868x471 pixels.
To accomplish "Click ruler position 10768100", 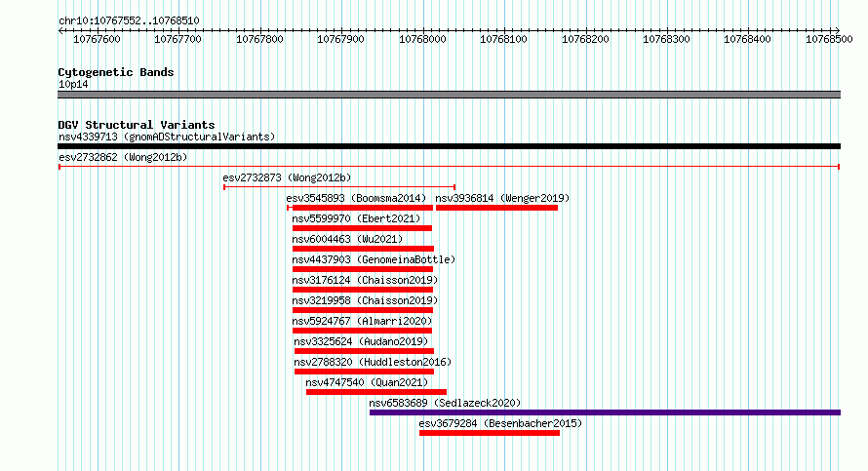I will click(x=504, y=39).
